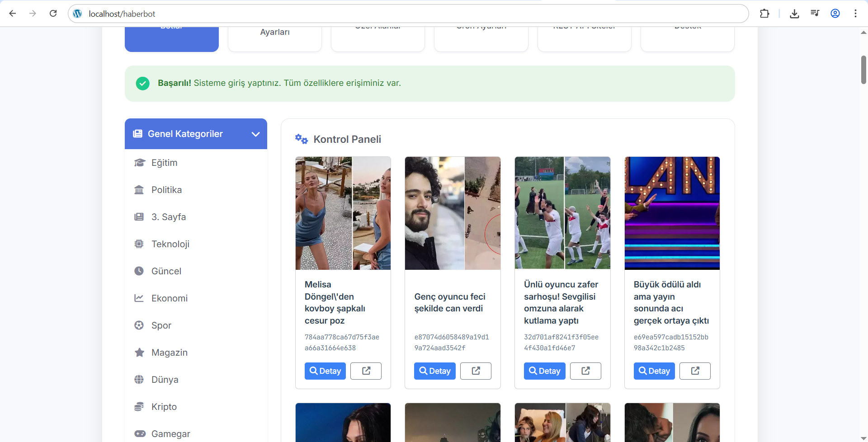Click the Teknoloji chip icon
Viewport: 868px width, 442px height.
(x=139, y=244)
